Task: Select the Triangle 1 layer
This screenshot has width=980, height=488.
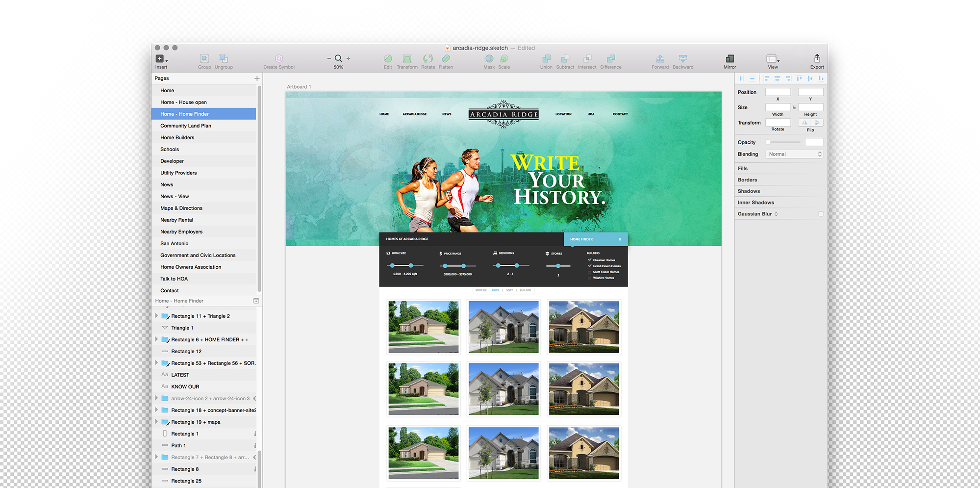Action: 204,328
